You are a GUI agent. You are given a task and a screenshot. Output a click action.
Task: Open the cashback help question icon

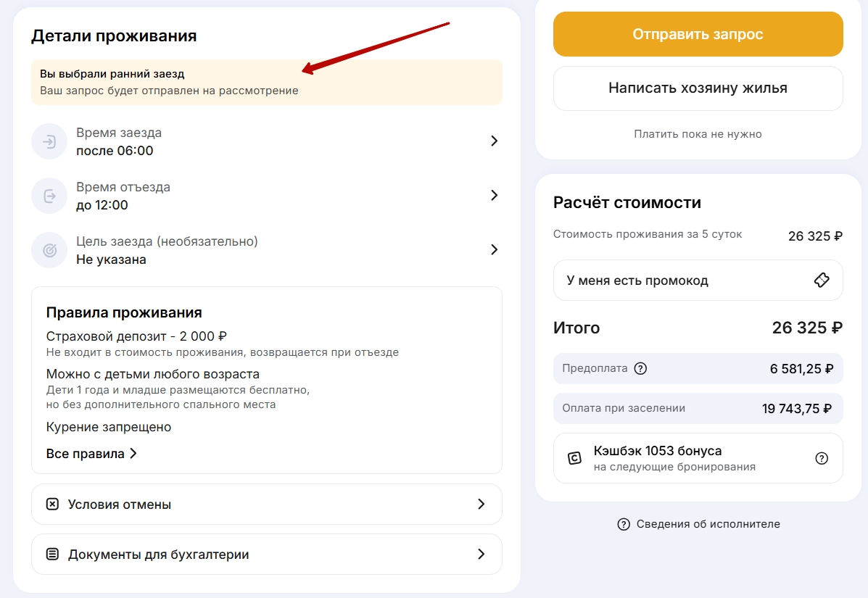(x=822, y=458)
